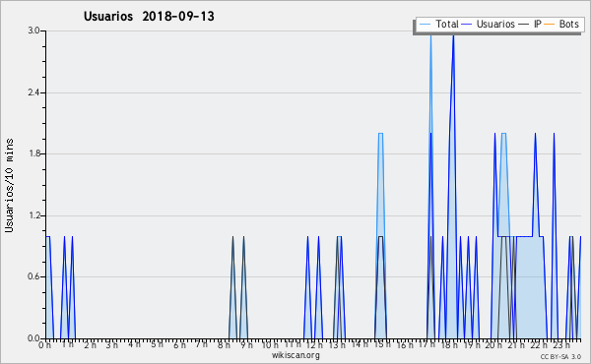Screen dimensions: 591x364
Task: Click the chart title 'Usuarios 2018-09-13'
Action: [149, 17]
